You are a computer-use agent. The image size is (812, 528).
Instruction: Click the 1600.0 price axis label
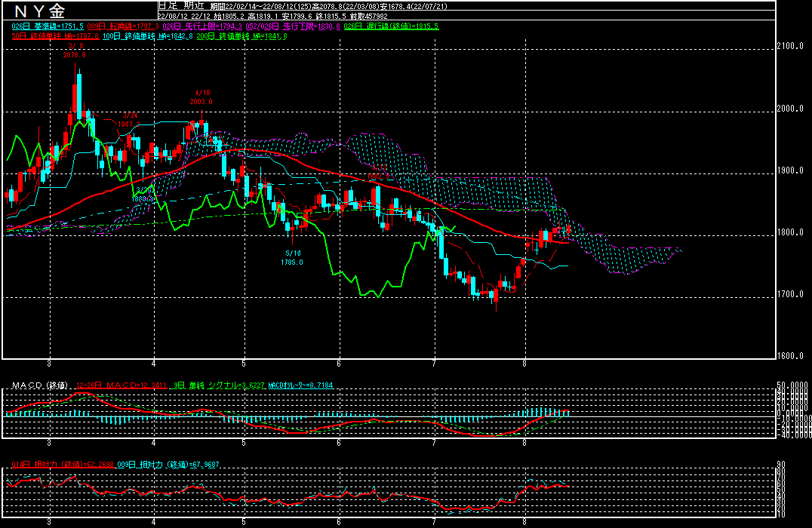pyautogui.click(x=790, y=355)
